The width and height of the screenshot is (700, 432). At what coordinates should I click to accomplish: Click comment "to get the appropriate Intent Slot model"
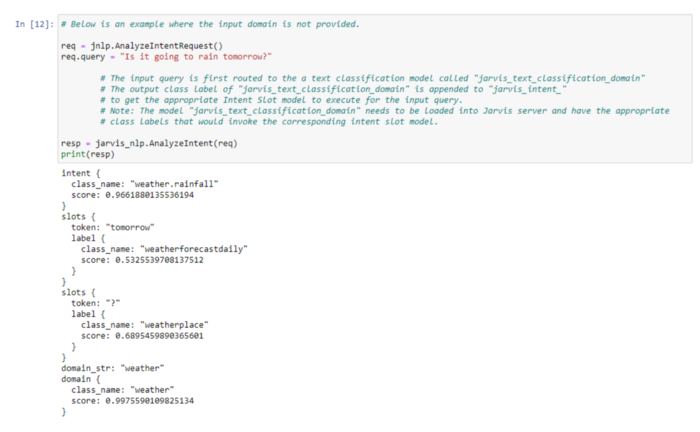[281, 100]
